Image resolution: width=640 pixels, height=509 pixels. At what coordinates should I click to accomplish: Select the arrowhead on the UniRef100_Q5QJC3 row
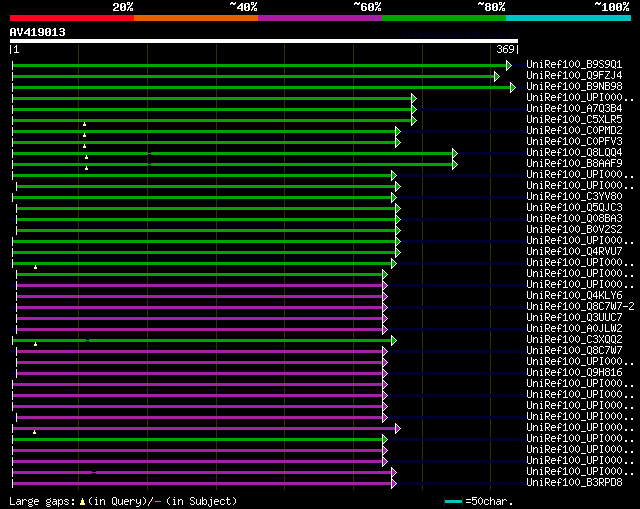(x=398, y=209)
